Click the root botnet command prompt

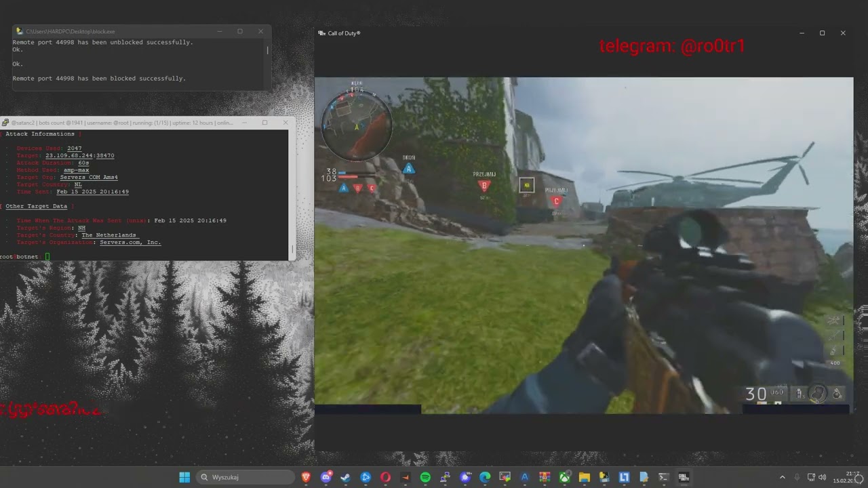coord(24,257)
